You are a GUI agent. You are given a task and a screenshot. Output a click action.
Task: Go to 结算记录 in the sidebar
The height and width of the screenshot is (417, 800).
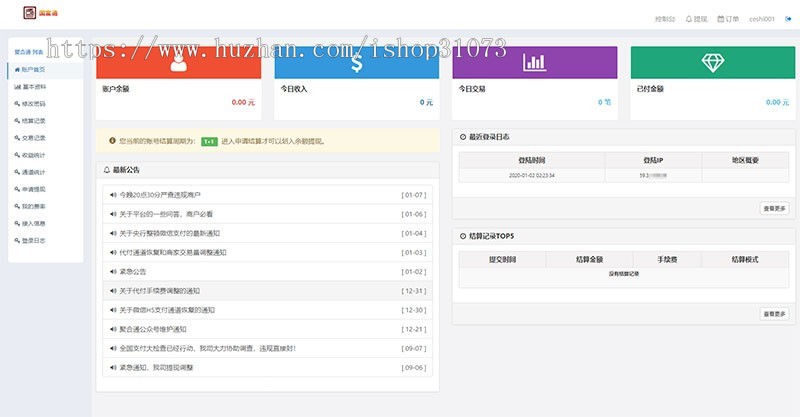coord(32,120)
